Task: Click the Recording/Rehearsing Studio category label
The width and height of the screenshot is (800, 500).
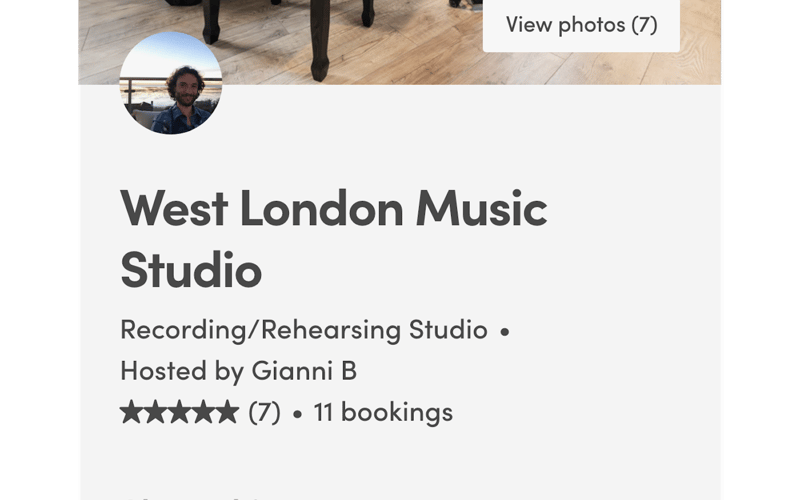Action: pyautogui.click(x=304, y=330)
